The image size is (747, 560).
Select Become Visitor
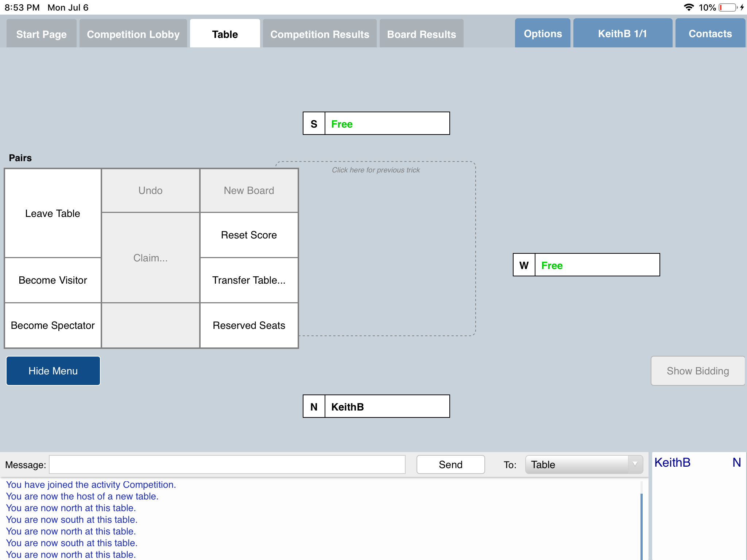point(53,280)
